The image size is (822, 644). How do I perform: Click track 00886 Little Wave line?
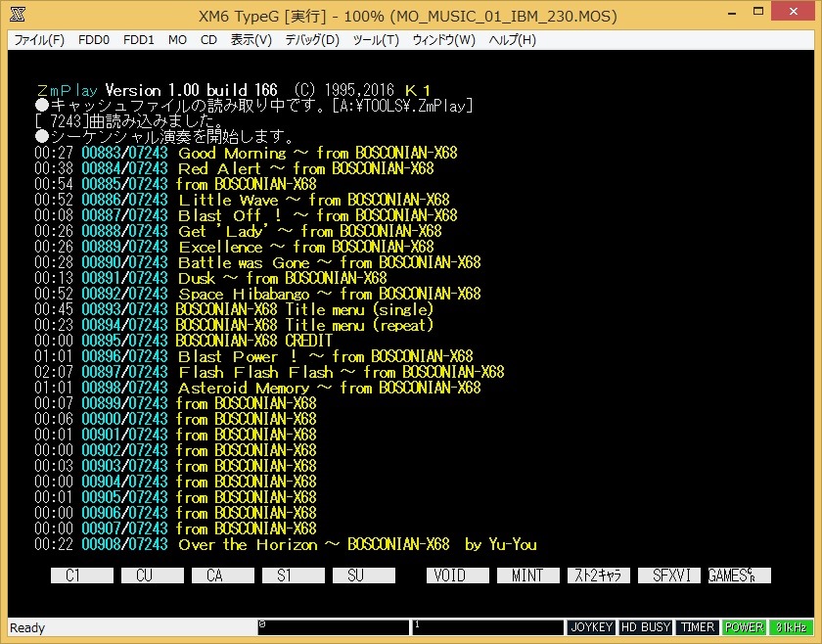pos(243,200)
